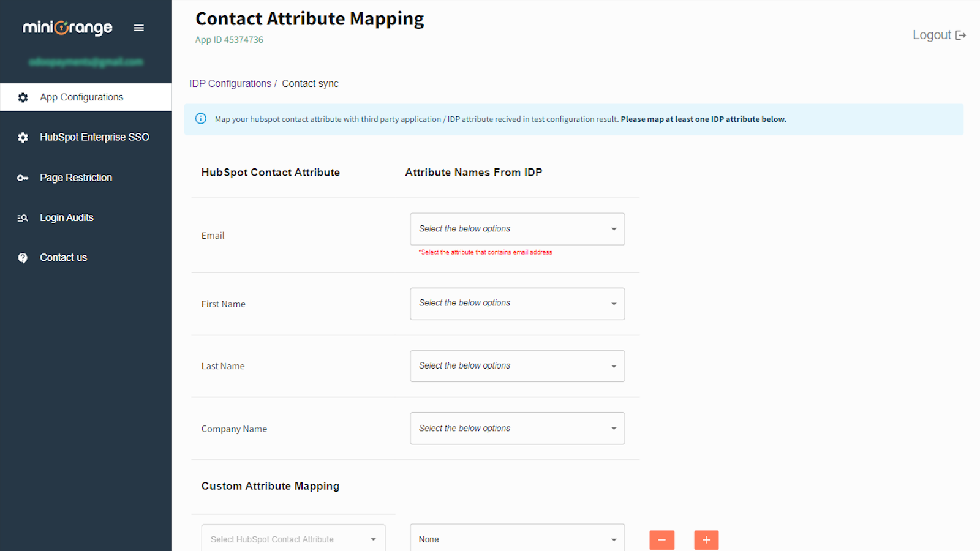Click the orange plus button to add mapping row

coord(706,540)
